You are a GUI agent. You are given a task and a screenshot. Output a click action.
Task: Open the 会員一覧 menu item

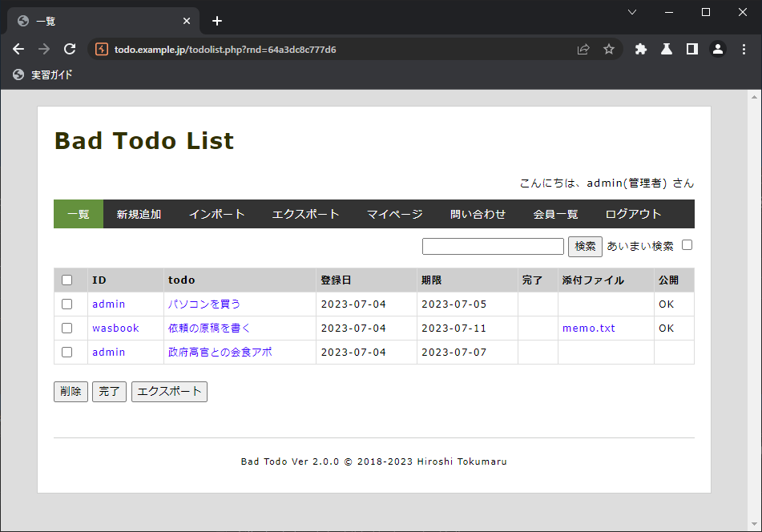tap(555, 214)
